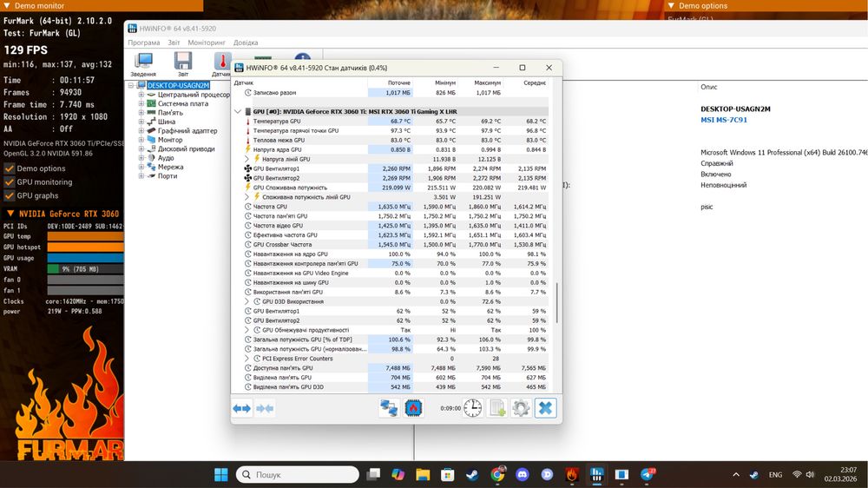The image size is (868, 488).
Task: Show hidden tray icons chevron
Action: click(736, 475)
